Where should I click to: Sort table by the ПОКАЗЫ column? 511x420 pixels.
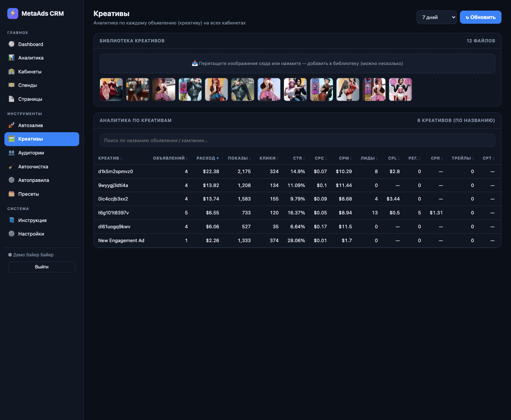coord(239,158)
